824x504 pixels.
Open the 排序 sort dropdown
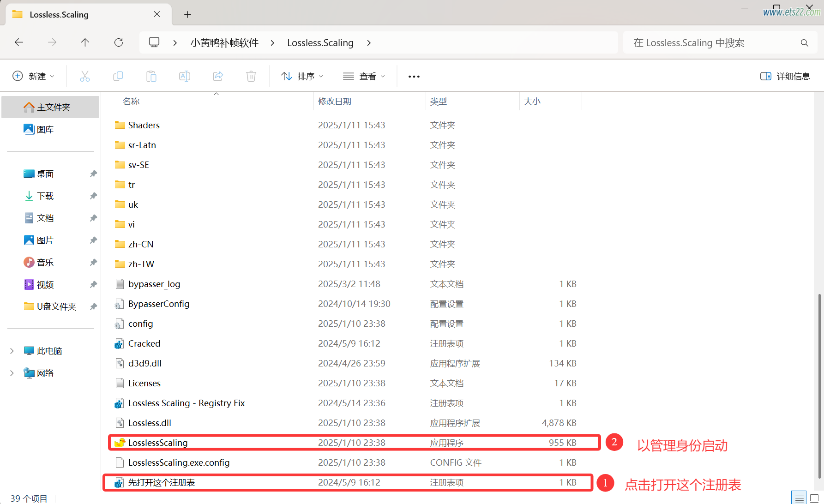[x=302, y=76]
